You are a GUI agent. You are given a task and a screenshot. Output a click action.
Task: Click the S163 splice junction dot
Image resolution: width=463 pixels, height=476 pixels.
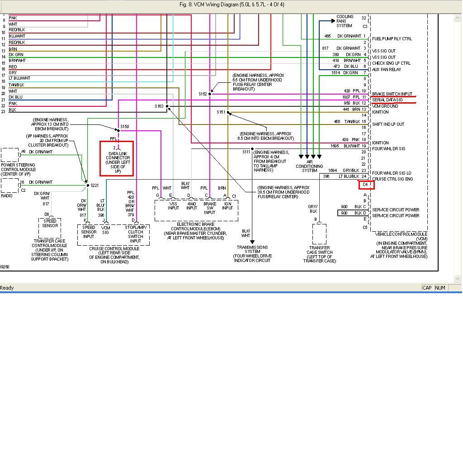point(167,106)
